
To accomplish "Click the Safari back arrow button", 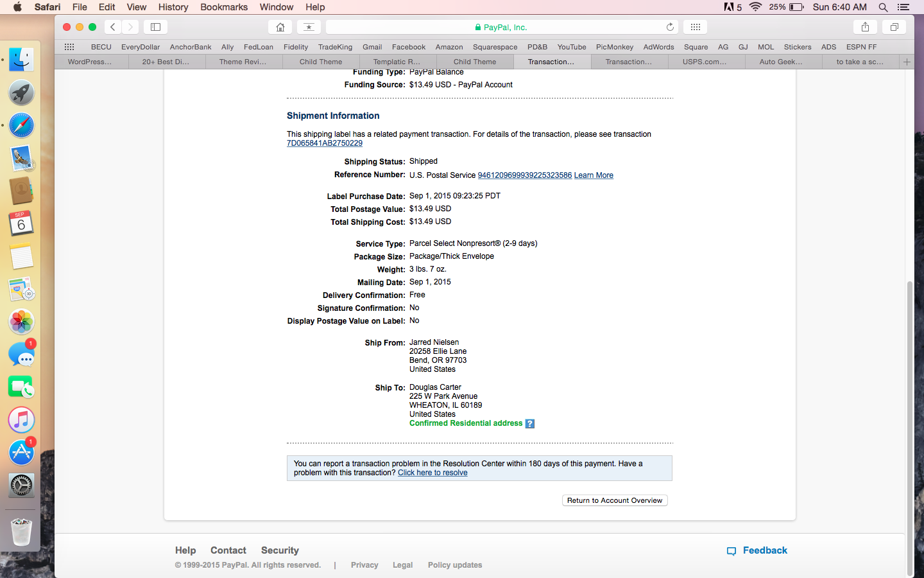I will (x=113, y=27).
